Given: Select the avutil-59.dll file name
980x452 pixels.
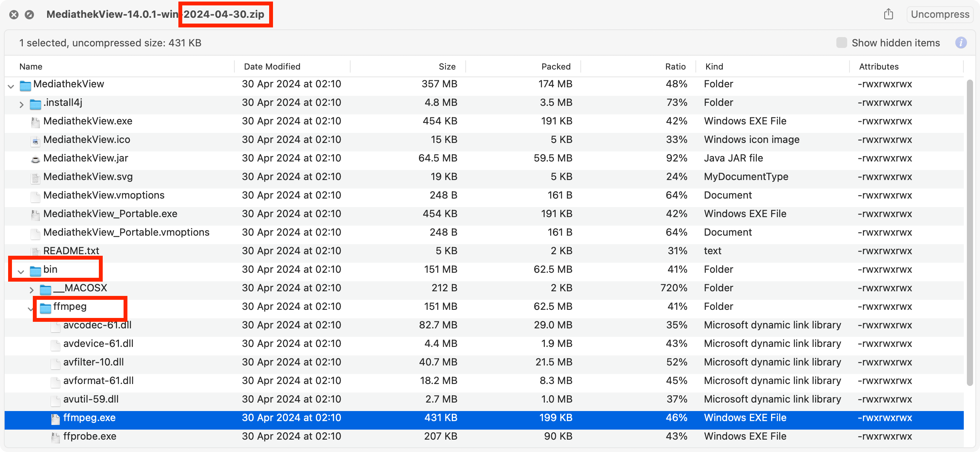Looking at the screenshot, I should click(91, 399).
